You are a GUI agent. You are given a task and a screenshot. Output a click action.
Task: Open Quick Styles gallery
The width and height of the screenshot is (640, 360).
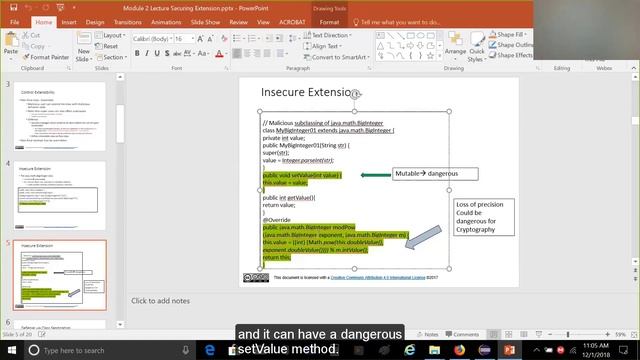pyautogui.click(x=476, y=47)
